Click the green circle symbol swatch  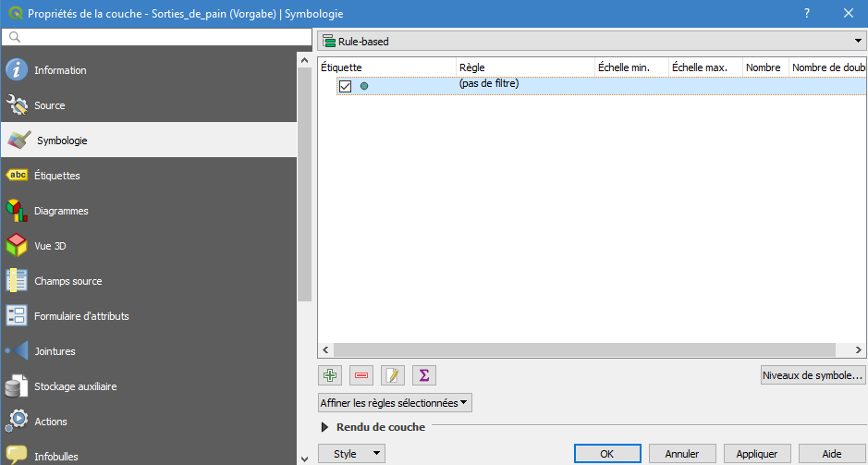[x=364, y=86]
